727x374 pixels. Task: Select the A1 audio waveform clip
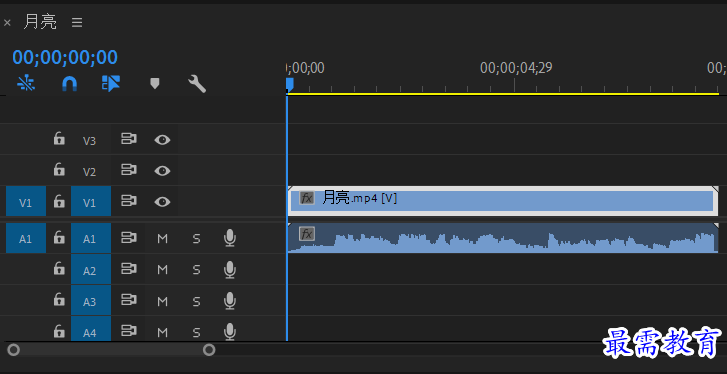(x=503, y=238)
